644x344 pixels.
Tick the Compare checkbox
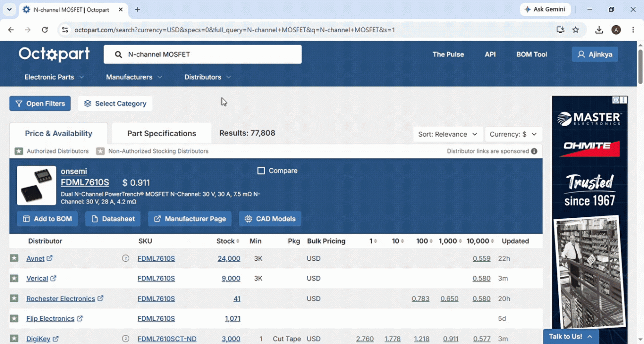(261, 171)
